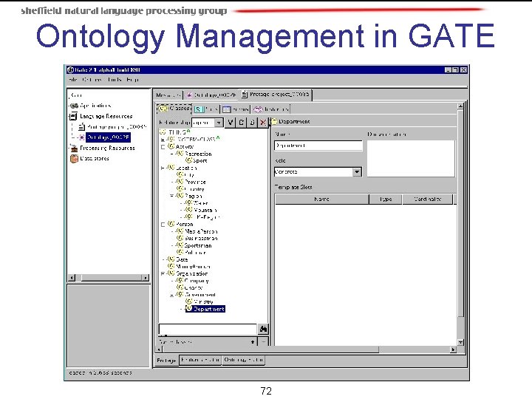The image size is (532, 399).
Task: Select the THING root class
Action: pyautogui.click(x=177, y=132)
